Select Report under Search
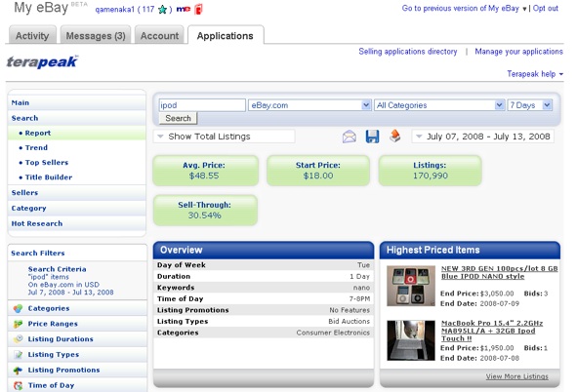The height and width of the screenshot is (392, 576). coord(77,133)
